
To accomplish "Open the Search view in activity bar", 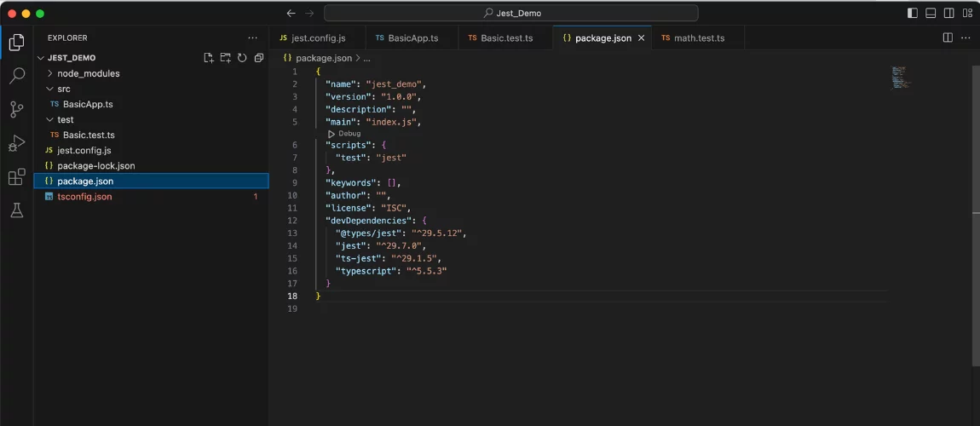I will coord(16,76).
